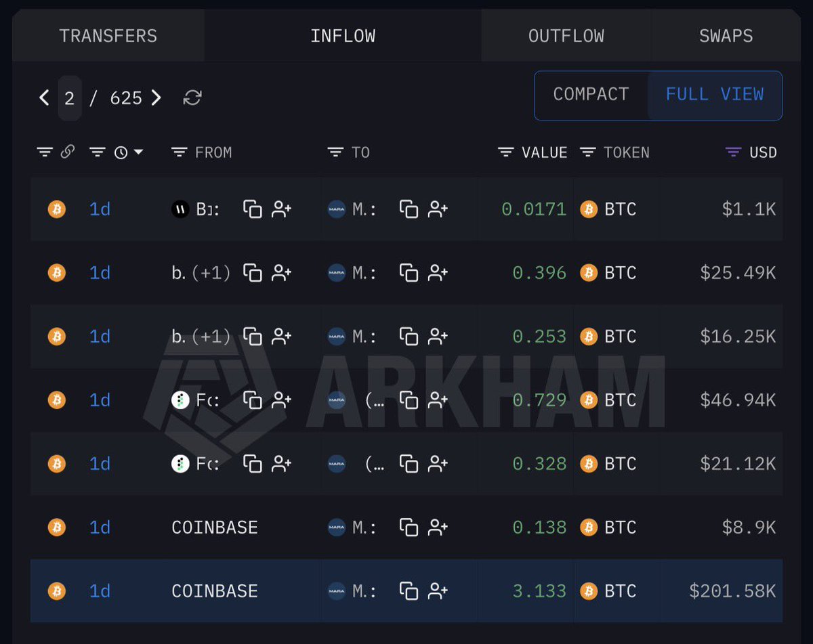
Task: Switch to the TRANSFERS tab
Action: coord(108,36)
